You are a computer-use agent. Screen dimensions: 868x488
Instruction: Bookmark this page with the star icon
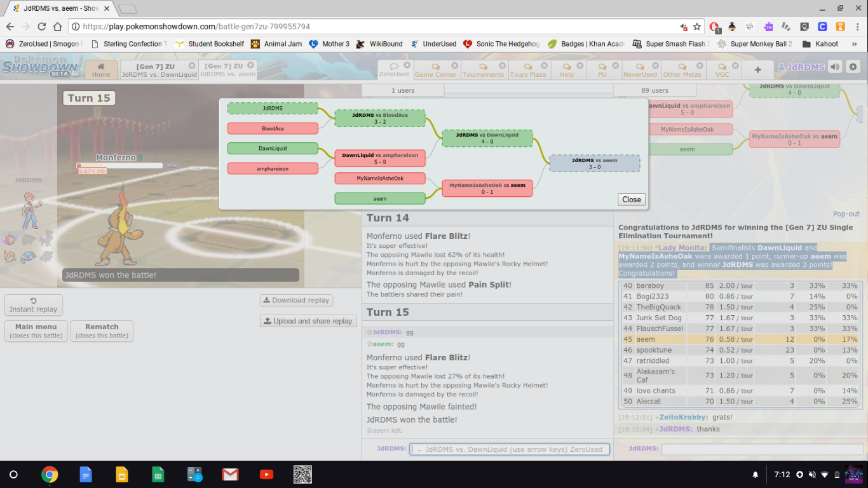697,27
